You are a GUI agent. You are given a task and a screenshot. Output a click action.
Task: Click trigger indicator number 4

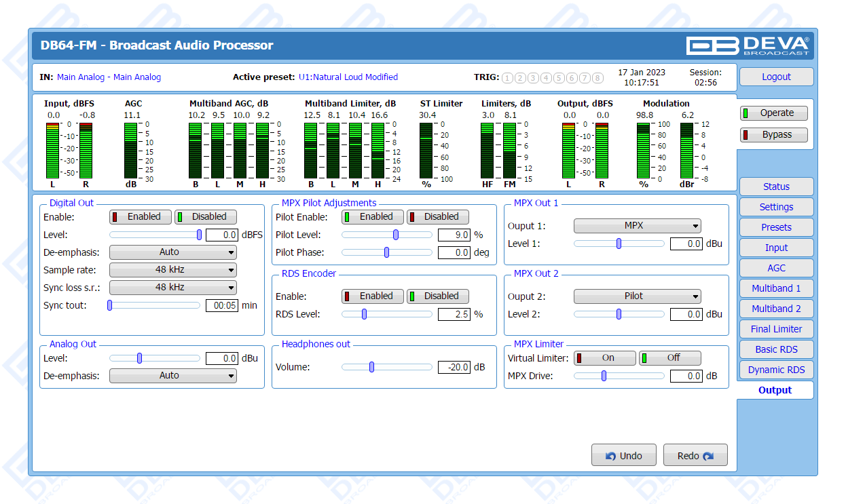click(x=546, y=77)
